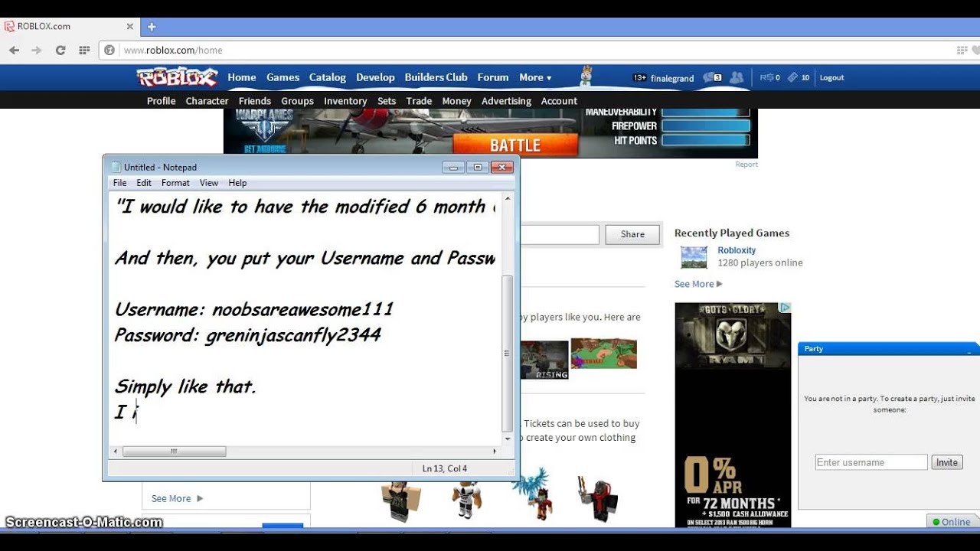The height and width of the screenshot is (551, 980).
Task: Open the Games page
Action: click(x=283, y=77)
